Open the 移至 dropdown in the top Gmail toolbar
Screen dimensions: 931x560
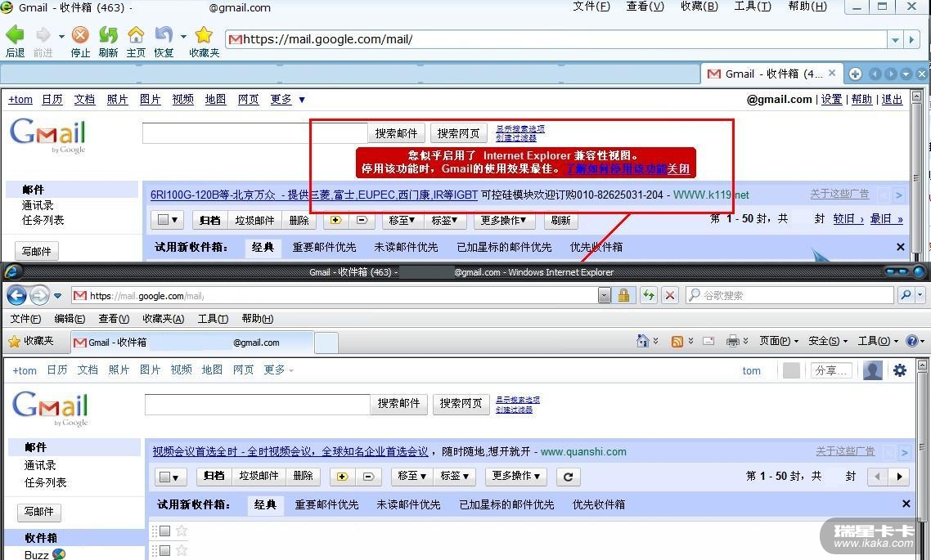(x=402, y=220)
